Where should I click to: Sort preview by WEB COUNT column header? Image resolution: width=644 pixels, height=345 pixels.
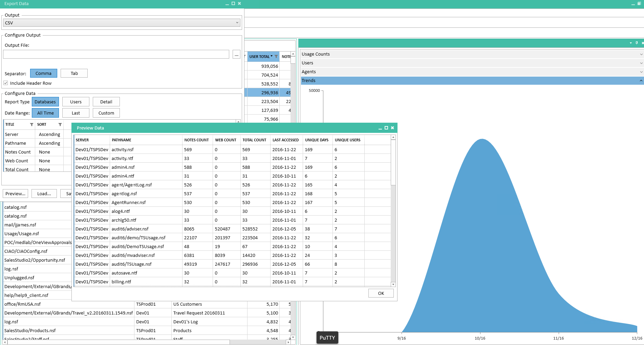226,140
